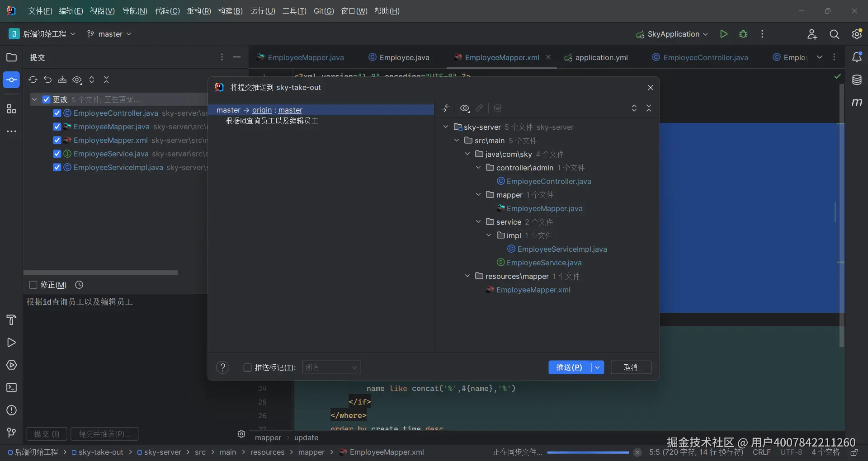
Task: Open the Build hammer tool window
Action: (x=11, y=320)
